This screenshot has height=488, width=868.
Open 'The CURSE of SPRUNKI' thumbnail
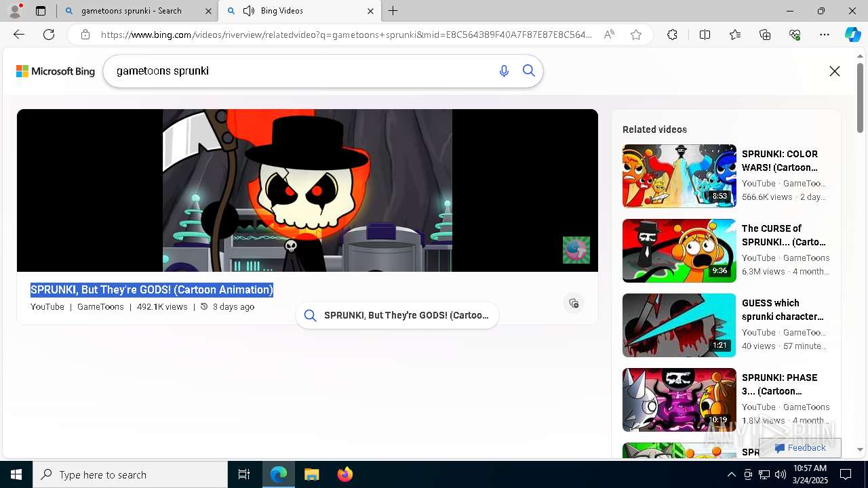click(x=679, y=251)
